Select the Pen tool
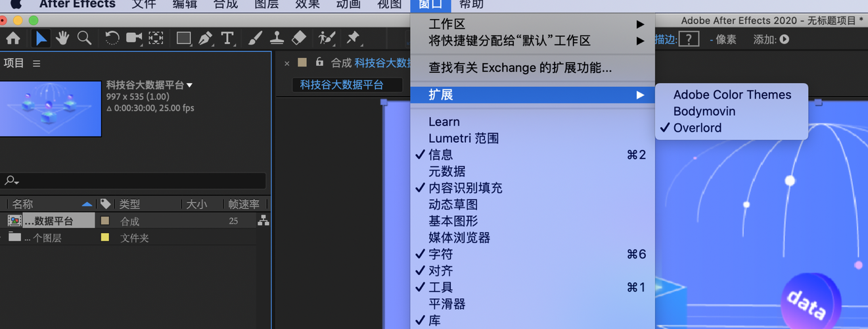The width and height of the screenshot is (868, 329). (x=206, y=38)
